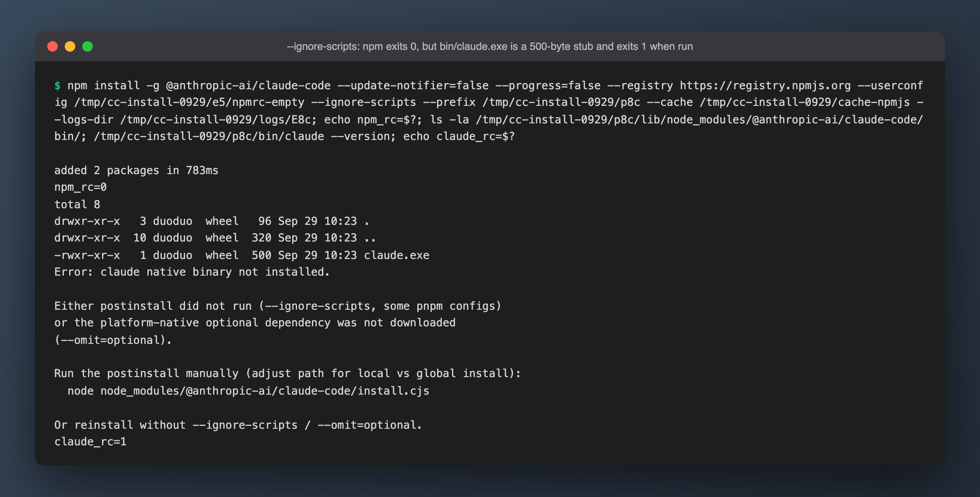Click the yellow minimize window button
Viewport: 980px width, 497px height.
[x=70, y=46]
